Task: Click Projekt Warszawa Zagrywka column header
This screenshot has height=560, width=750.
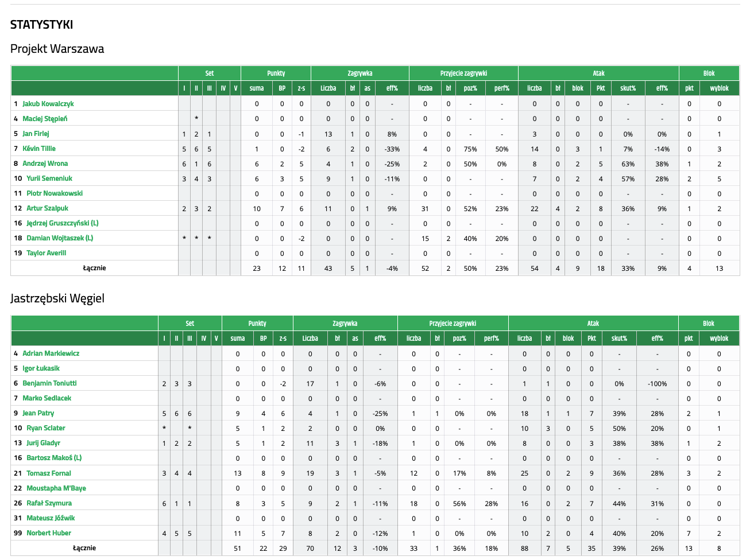Action: tap(360, 73)
